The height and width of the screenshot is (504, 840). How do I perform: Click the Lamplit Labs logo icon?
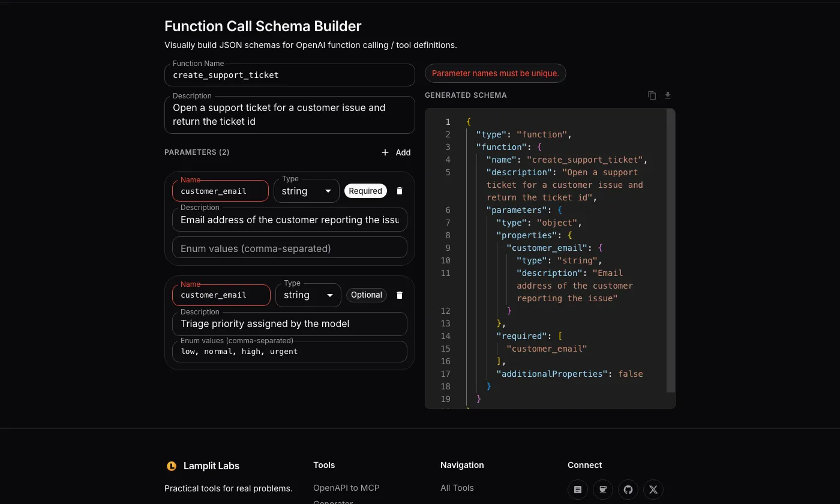(x=171, y=466)
